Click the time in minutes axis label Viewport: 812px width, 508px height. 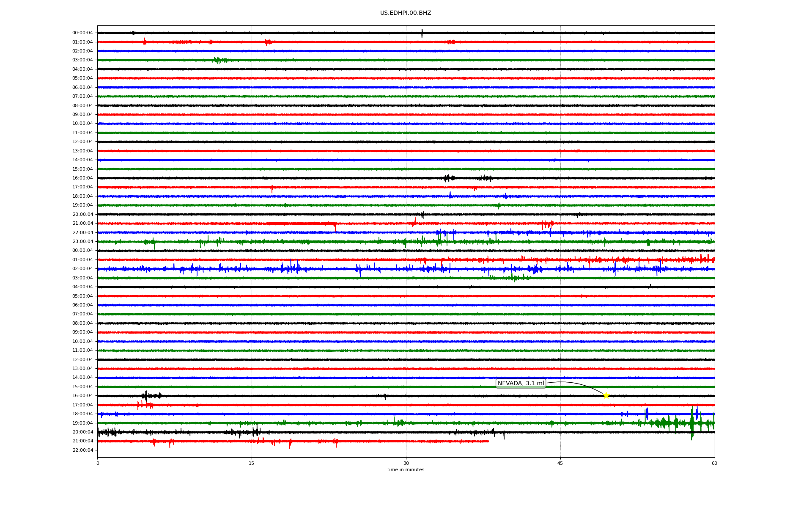tap(406, 470)
